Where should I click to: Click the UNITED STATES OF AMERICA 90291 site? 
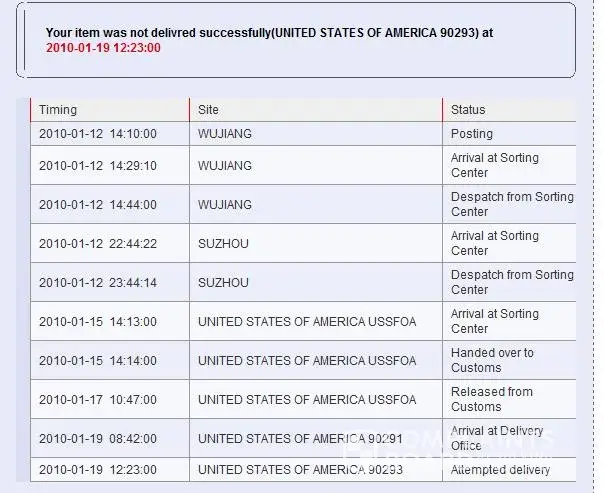tap(300, 439)
